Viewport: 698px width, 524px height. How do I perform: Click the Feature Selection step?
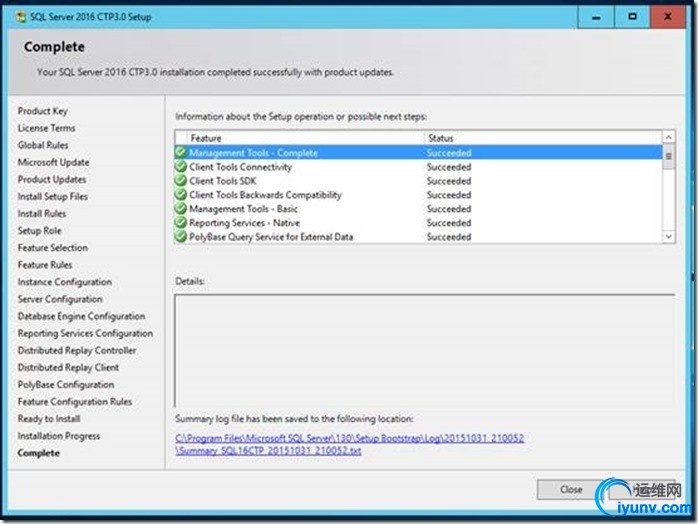[x=53, y=248]
